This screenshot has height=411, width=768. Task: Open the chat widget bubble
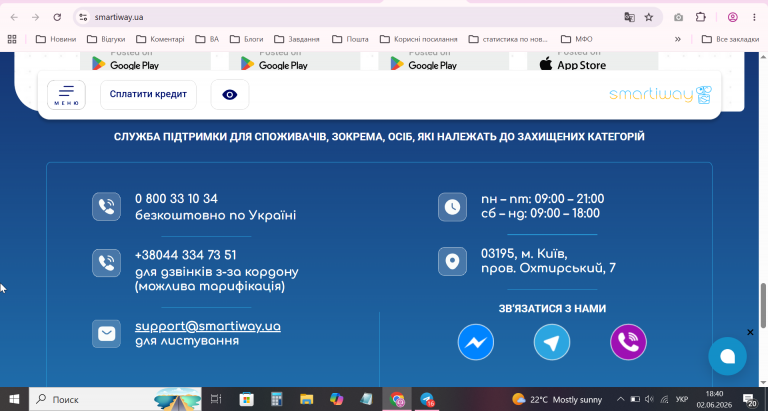(x=727, y=356)
